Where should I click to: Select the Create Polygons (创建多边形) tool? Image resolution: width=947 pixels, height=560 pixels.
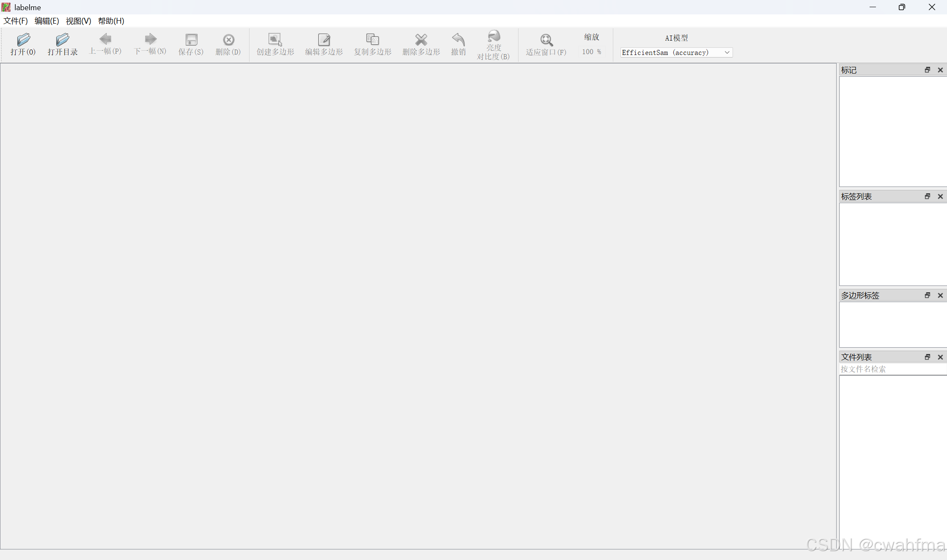pos(275,40)
